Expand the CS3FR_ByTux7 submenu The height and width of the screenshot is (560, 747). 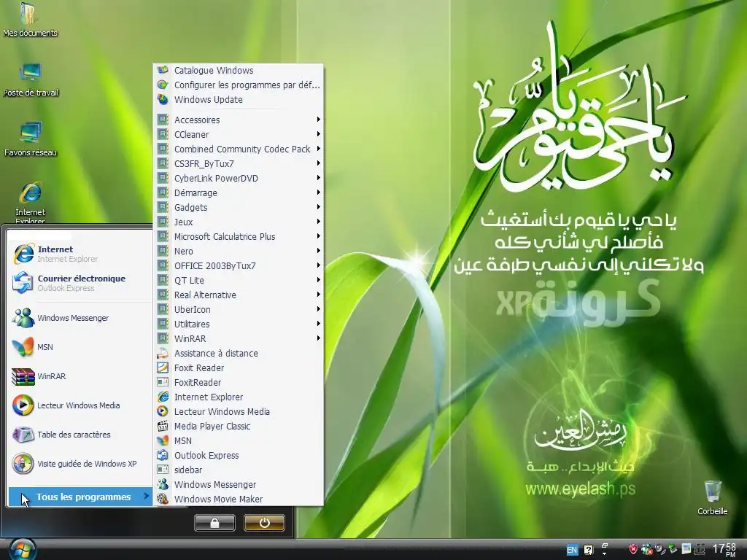pos(239,164)
